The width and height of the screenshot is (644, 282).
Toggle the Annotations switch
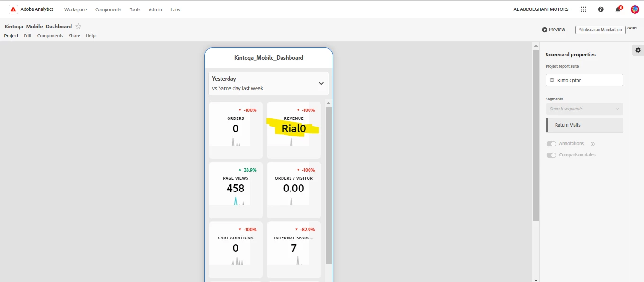[551, 144]
